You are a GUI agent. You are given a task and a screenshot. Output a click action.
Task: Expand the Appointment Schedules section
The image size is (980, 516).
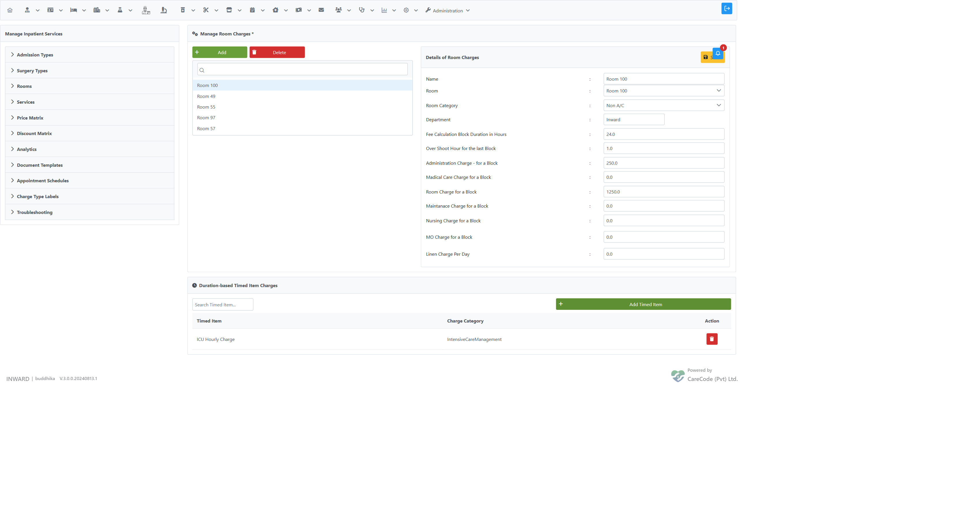90,181
